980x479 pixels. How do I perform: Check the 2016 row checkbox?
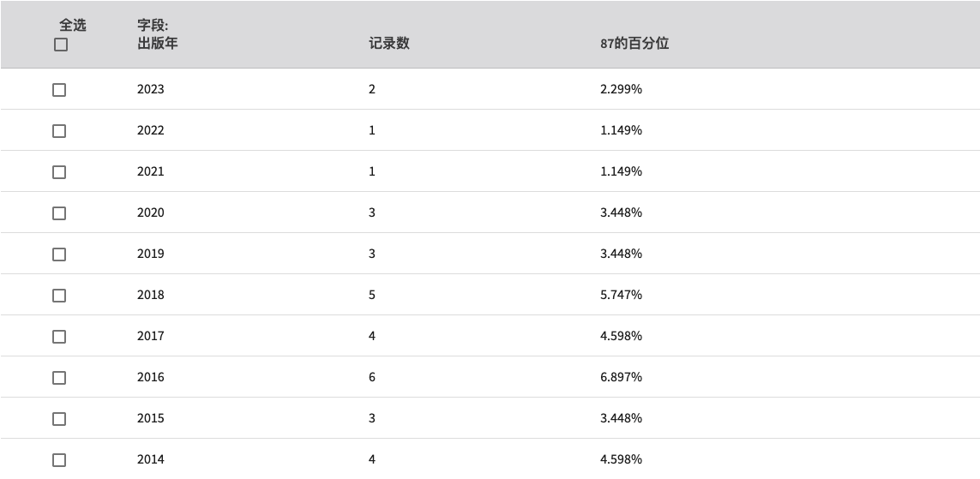point(59,378)
